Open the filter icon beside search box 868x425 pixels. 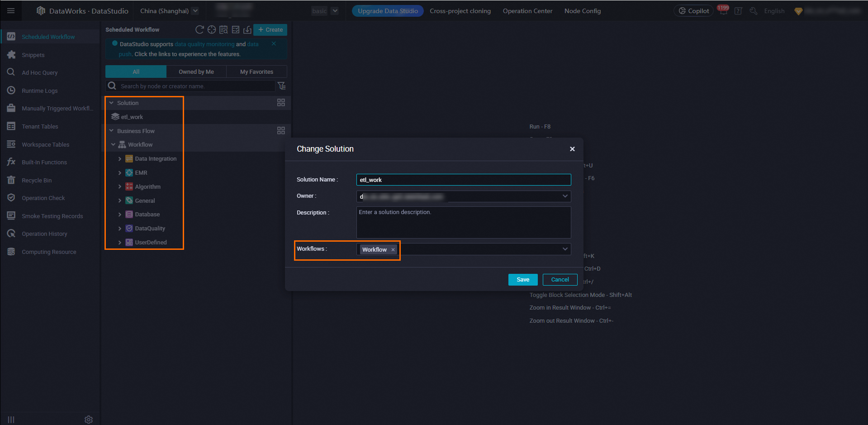pos(281,86)
